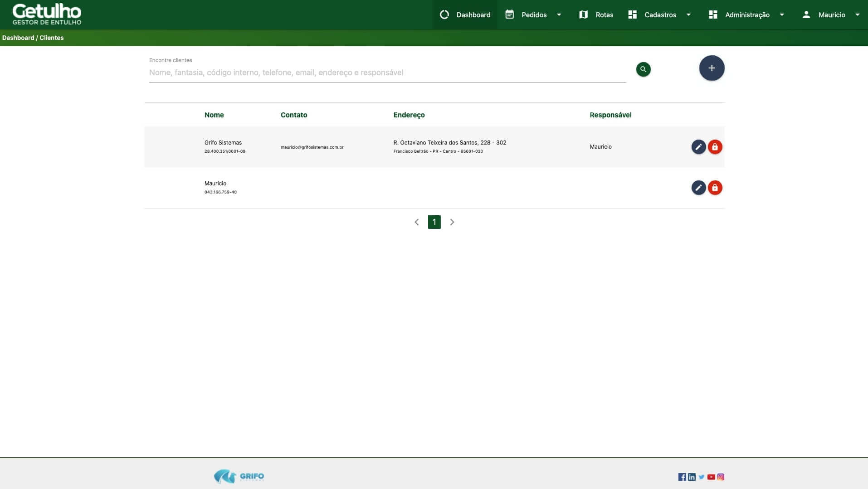
Task: Click the Dashboard breadcrumb link
Action: click(x=18, y=38)
